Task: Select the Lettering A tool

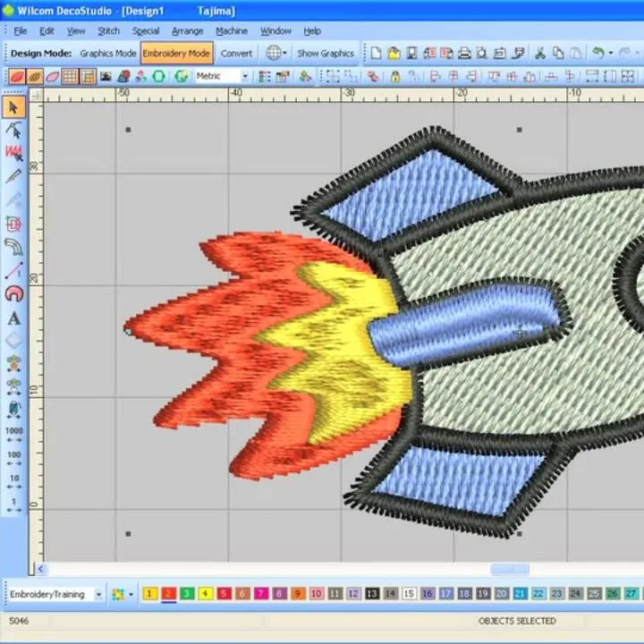Action: coord(14,318)
